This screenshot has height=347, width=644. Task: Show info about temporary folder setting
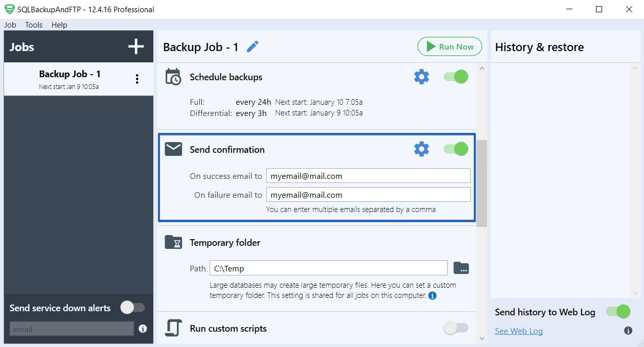(432, 295)
